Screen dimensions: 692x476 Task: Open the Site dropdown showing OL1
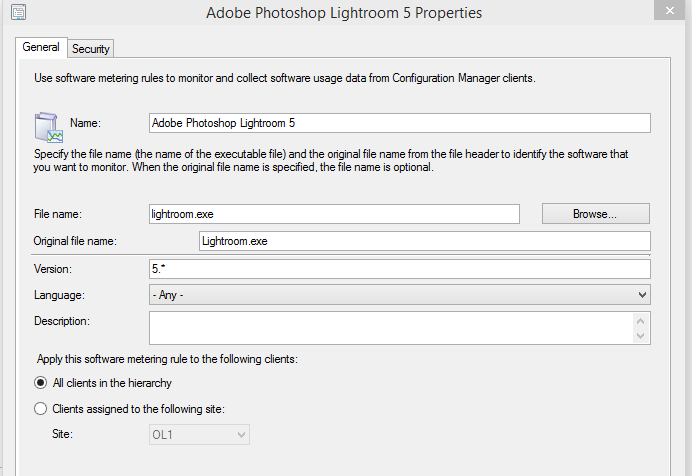(x=199, y=435)
